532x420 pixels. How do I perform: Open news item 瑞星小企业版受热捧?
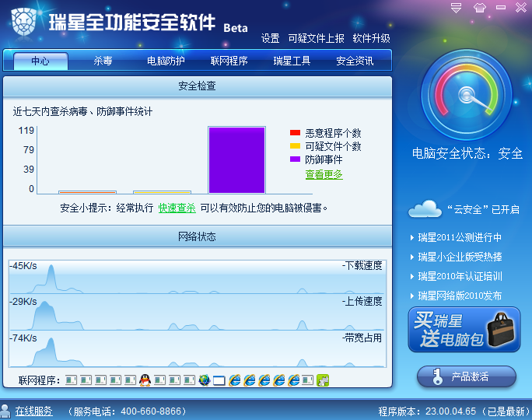coord(460,257)
